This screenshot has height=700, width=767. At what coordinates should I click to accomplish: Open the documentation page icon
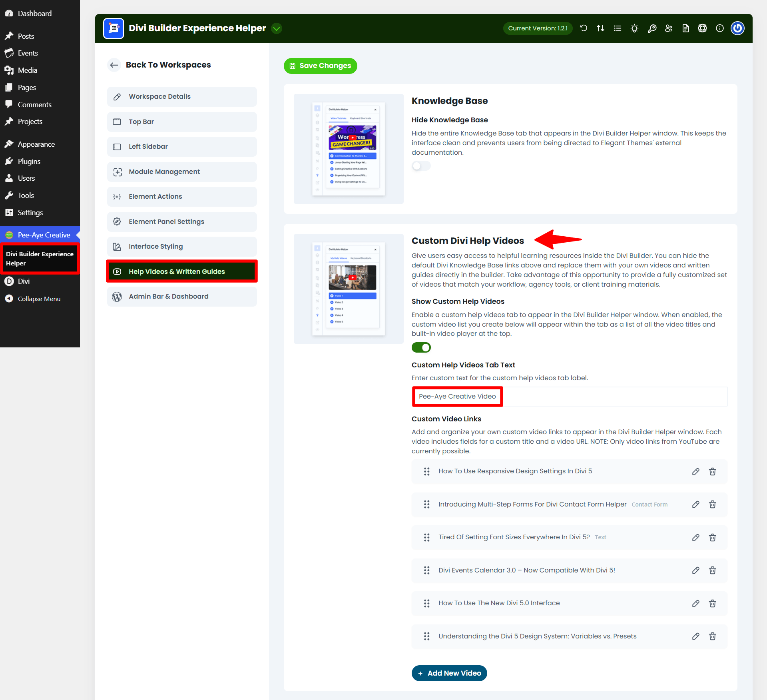[x=685, y=28]
